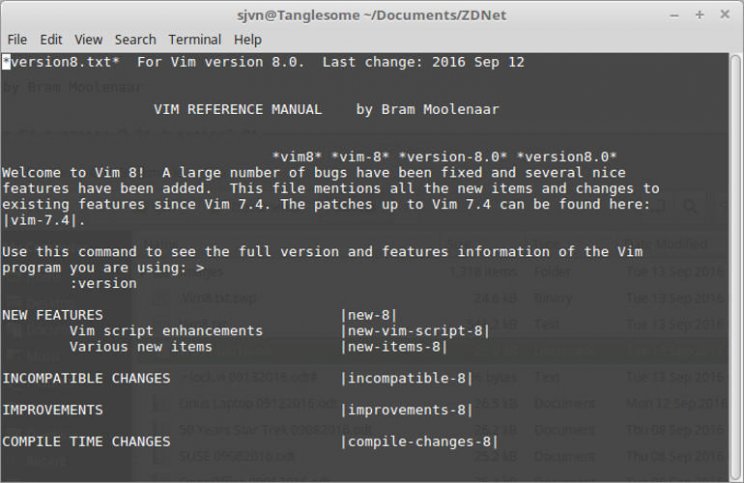Maximize the terminal window with plus icon
The height and width of the screenshot is (483, 744).
(699, 15)
